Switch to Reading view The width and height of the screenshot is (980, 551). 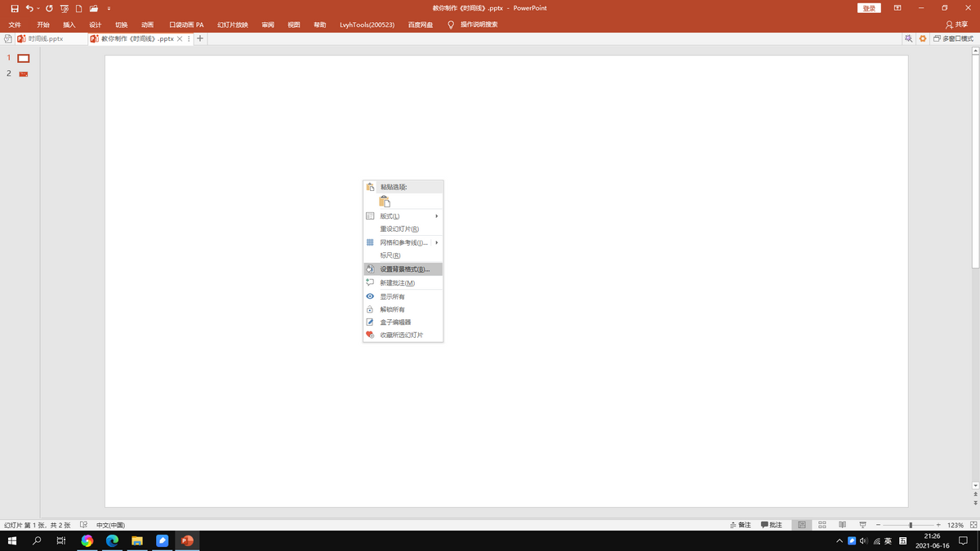842,525
